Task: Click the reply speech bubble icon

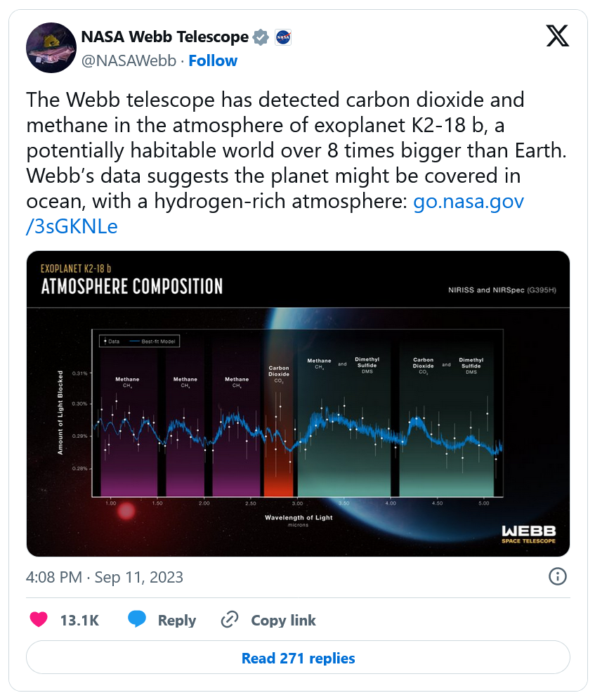Action: click(x=137, y=620)
